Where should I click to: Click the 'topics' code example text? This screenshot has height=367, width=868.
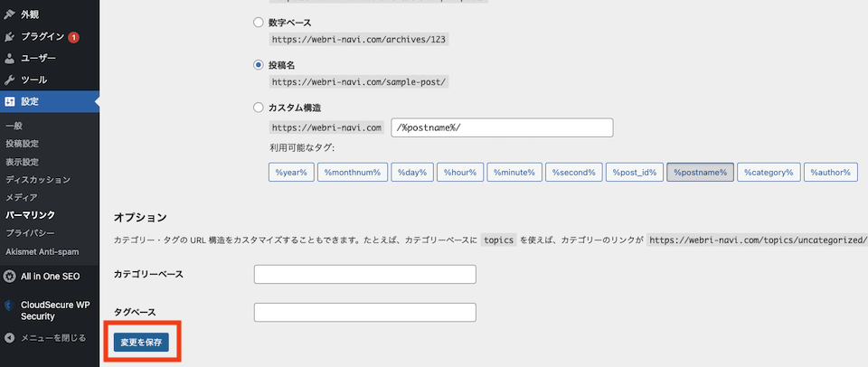click(498, 240)
